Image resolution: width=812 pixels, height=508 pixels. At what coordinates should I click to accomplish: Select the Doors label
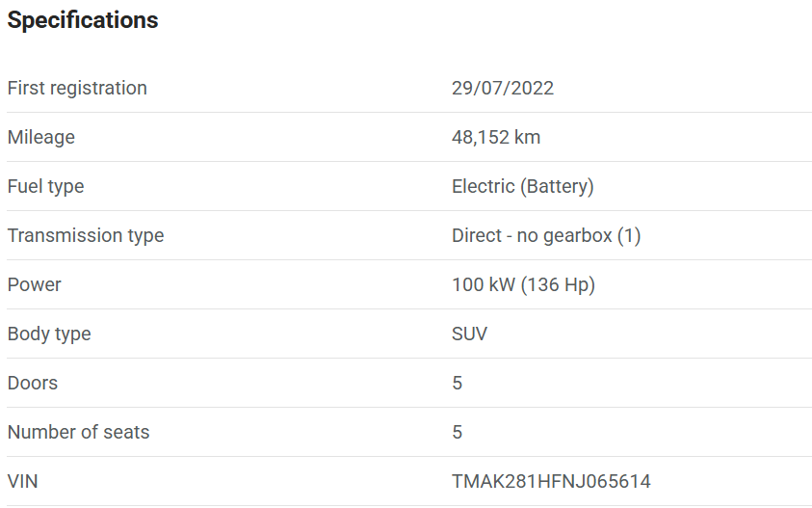click(33, 383)
